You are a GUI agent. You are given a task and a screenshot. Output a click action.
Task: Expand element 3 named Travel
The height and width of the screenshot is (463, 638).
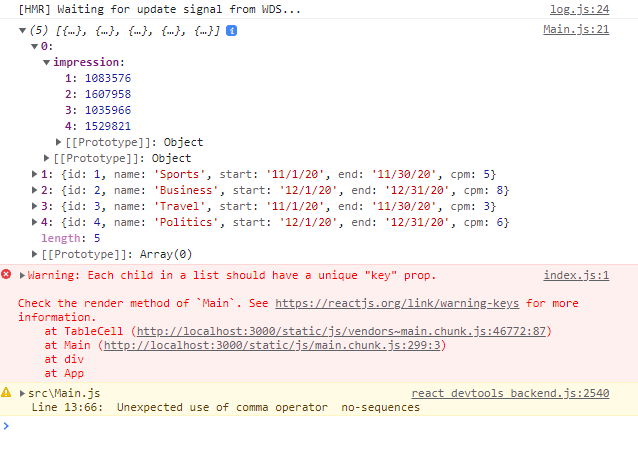(x=35, y=206)
